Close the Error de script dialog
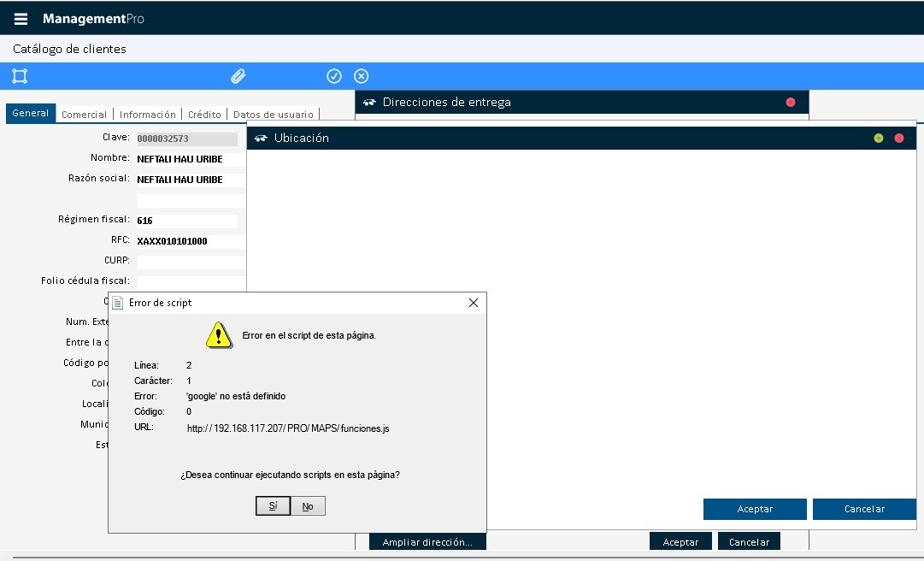The width and height of the screenshot is (924, 561). pos(474,303)
